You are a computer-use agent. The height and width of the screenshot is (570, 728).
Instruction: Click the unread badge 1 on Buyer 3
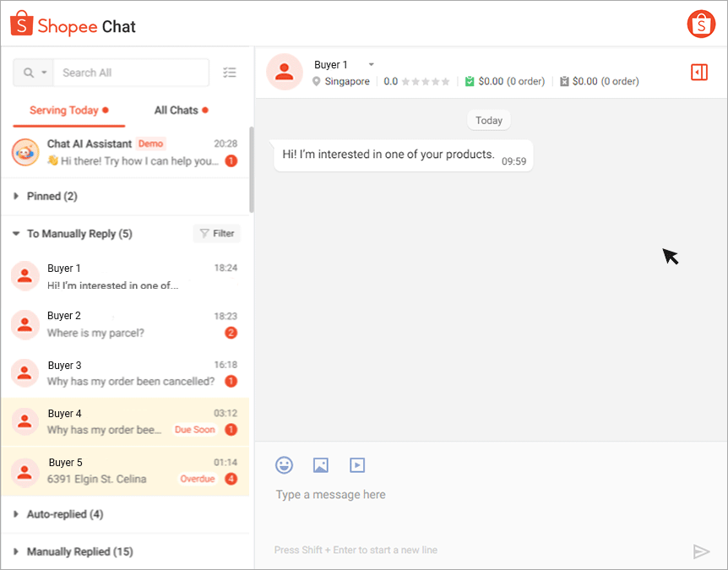pyautogui.click(x=231, y=381)
